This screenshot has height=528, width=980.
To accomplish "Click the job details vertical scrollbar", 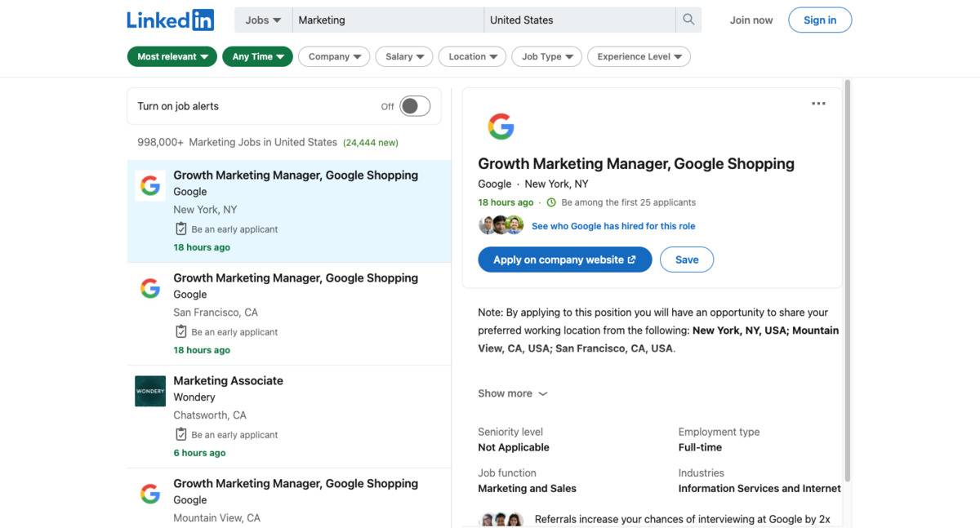I will pos(847,280).
